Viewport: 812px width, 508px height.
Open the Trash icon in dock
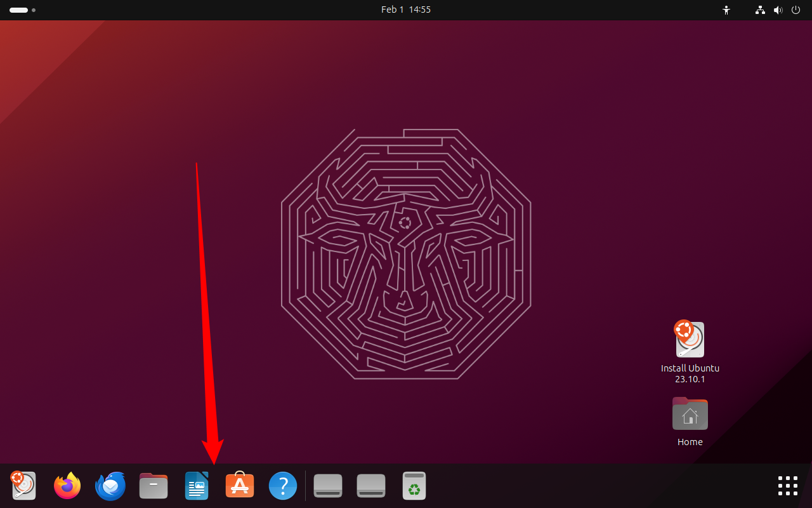[x=414, y=486]
